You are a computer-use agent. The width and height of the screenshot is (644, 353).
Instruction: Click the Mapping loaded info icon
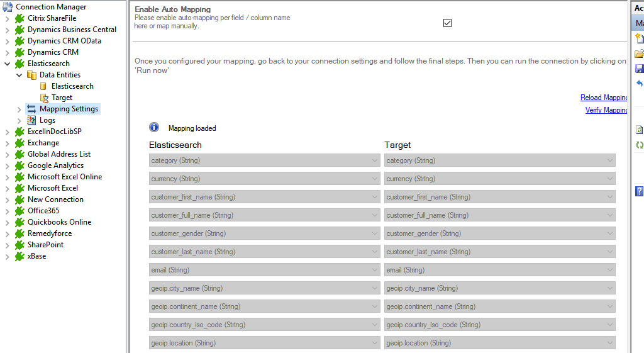pos(154,128)
